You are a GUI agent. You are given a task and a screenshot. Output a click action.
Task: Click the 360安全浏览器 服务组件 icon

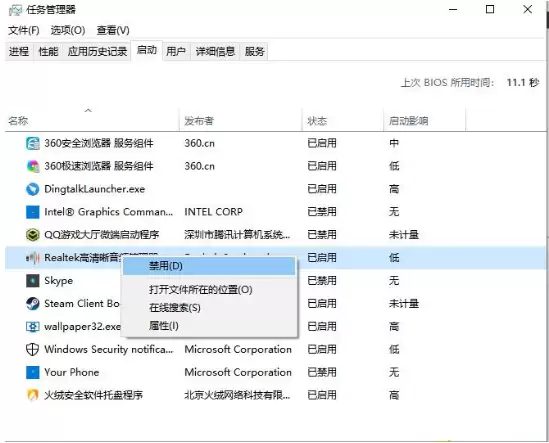point(33,143)
